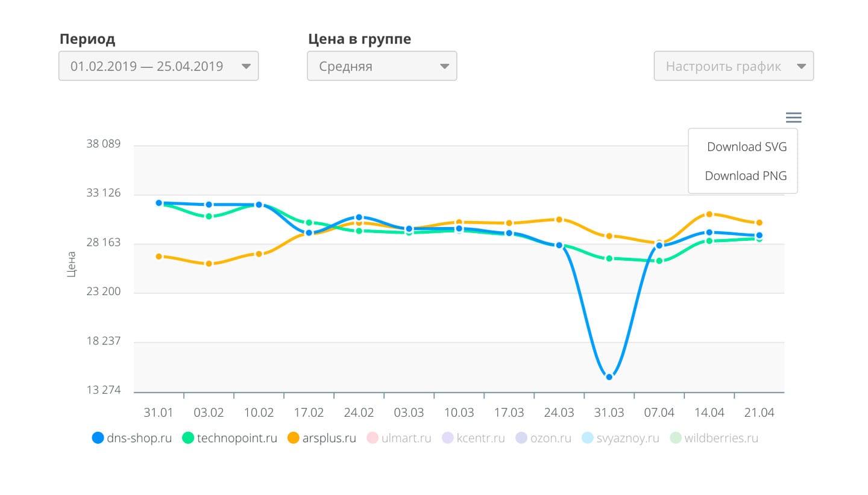Click the dropdown arrow in the Период field
The image size is (868, 495).
[x=246, y=66]
